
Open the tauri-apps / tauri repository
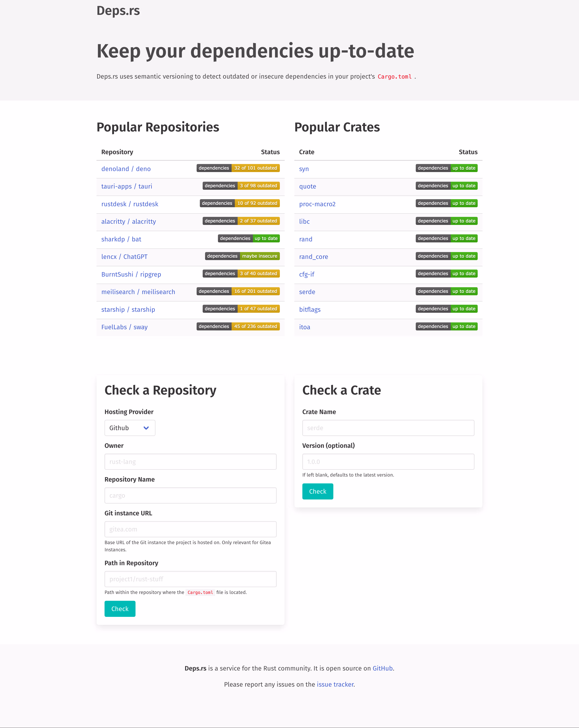click(x=127, y=186)
